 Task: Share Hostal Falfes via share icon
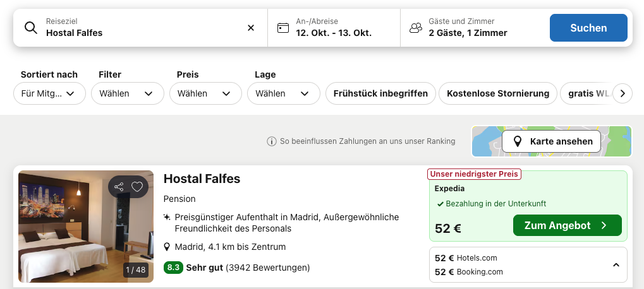tap(119, 187)
